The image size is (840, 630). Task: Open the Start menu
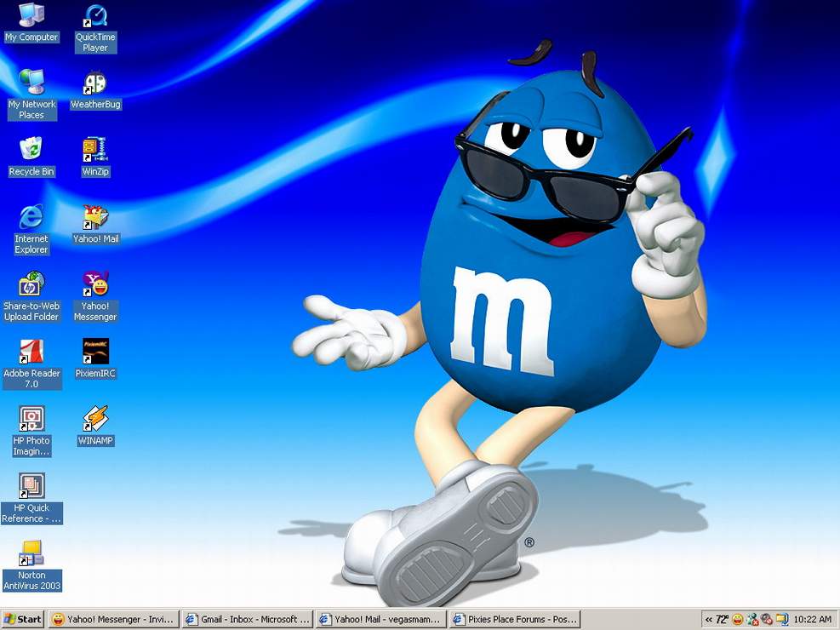[23, 620]
